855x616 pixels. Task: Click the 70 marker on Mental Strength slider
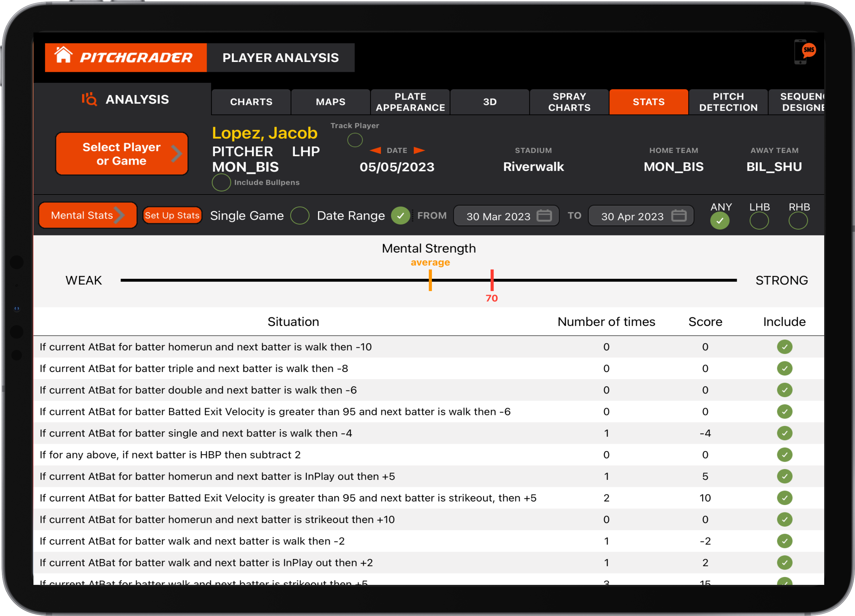(x=492, y=281)
